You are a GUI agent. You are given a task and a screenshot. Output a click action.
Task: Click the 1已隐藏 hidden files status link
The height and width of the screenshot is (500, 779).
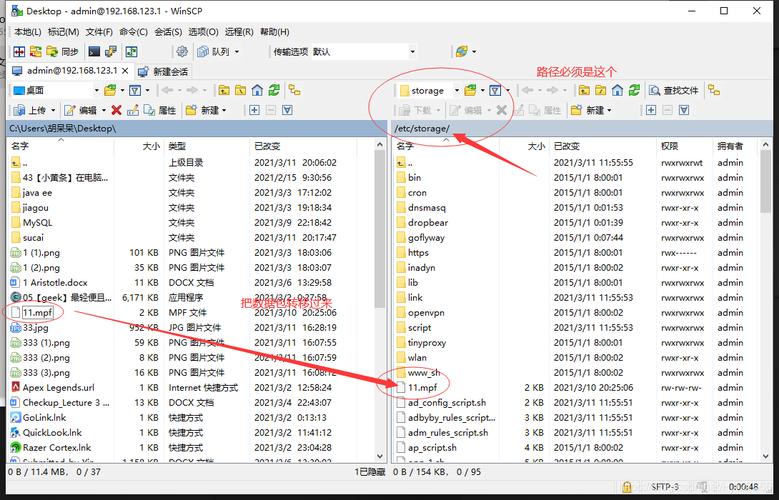pyautogui.click(x=370, y=472)
